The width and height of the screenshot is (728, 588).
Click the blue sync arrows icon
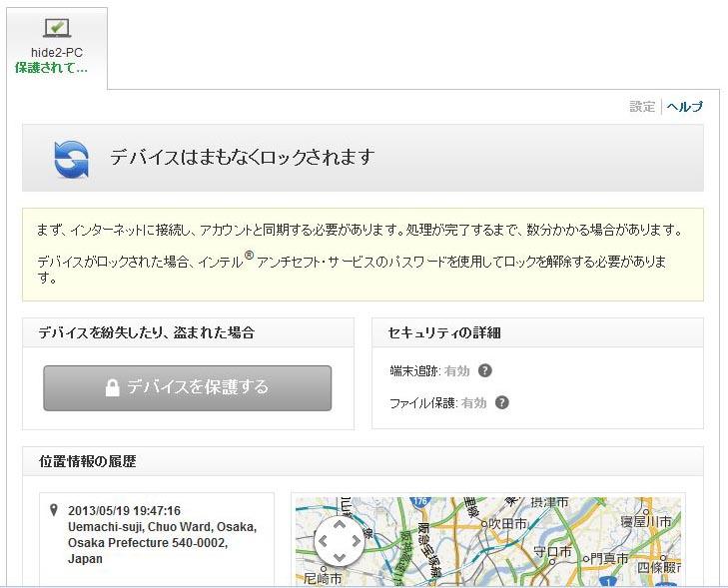[x=71, y=159]
